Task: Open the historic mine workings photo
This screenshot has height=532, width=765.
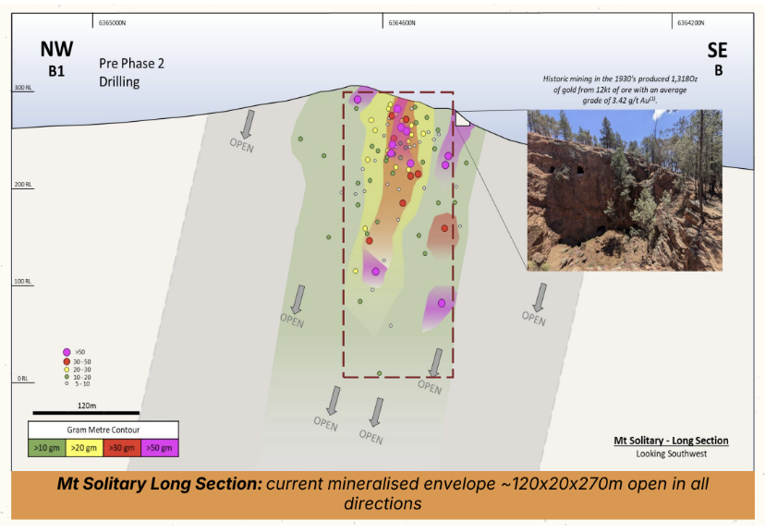Action: [x=625, y=190]
